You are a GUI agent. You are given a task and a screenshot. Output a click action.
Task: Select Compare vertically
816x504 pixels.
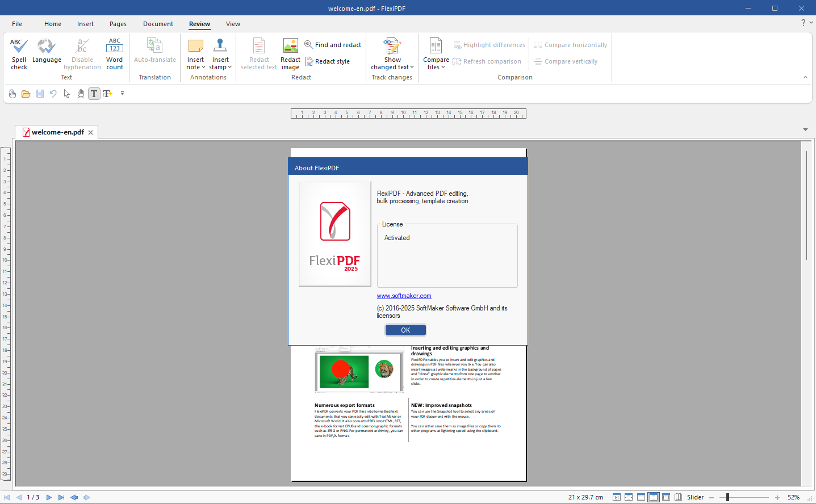(x=566, y=61)
